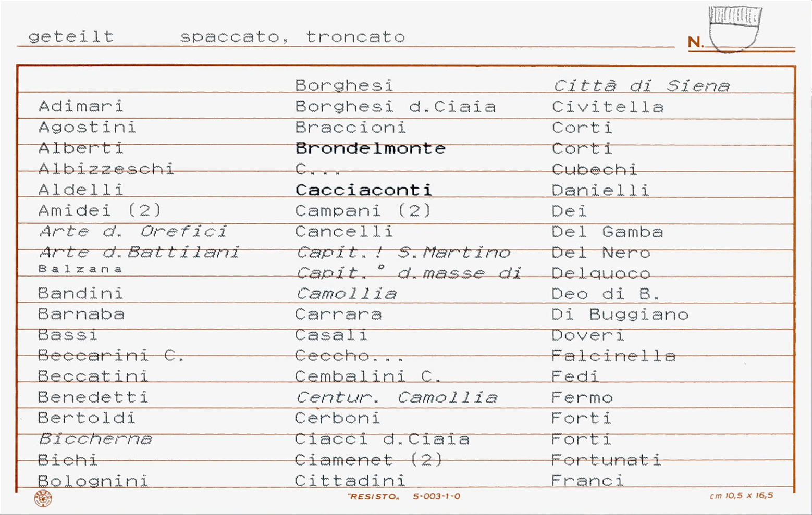The image size is (812, 515).
Task: Click 'Borghesi d.Ciaia' entry
Action: [396, 107]
